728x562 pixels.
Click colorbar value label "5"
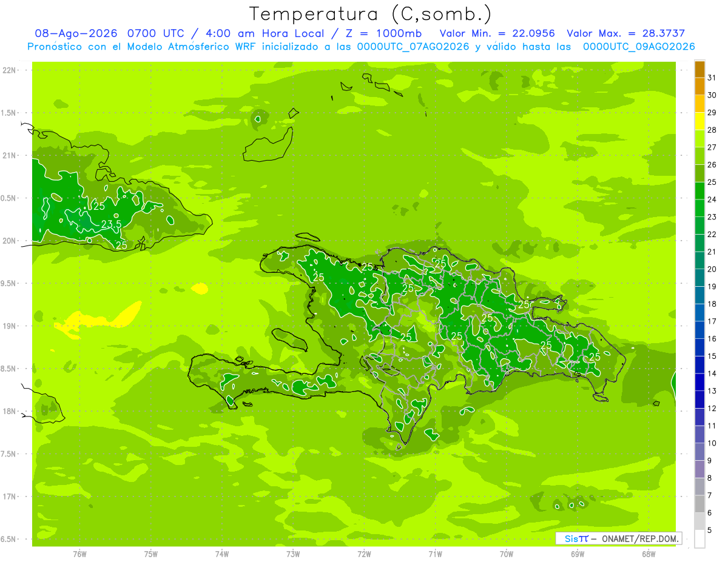click(710, 530)
